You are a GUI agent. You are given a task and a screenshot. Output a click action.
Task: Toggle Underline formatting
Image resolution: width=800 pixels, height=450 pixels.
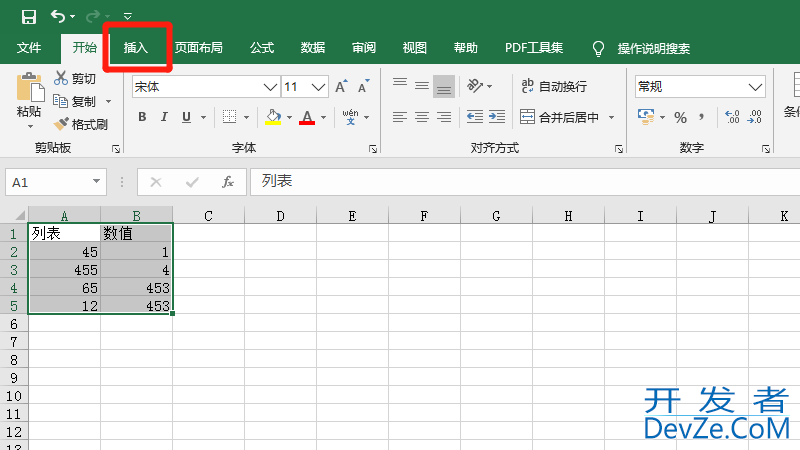[x=186, y=117]
